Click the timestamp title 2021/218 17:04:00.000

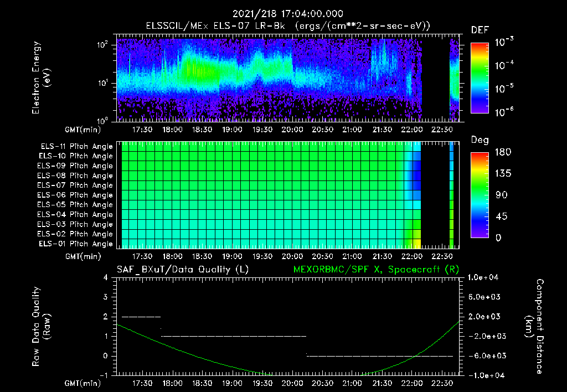[287, 14]
